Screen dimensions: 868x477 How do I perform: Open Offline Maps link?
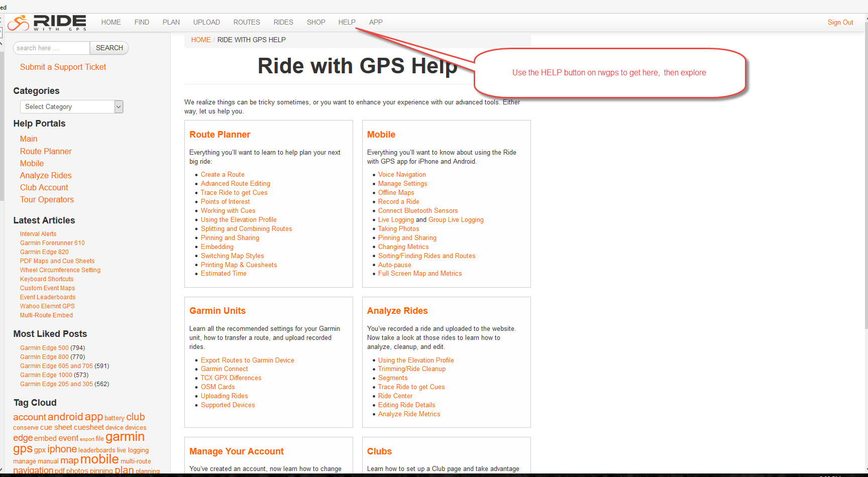[396, 193]
